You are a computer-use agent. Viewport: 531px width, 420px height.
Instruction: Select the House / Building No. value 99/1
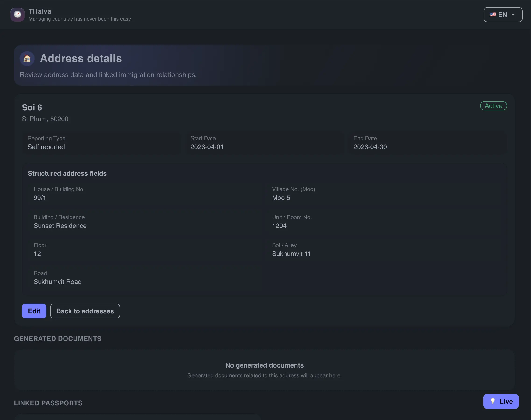pos(40,198)
